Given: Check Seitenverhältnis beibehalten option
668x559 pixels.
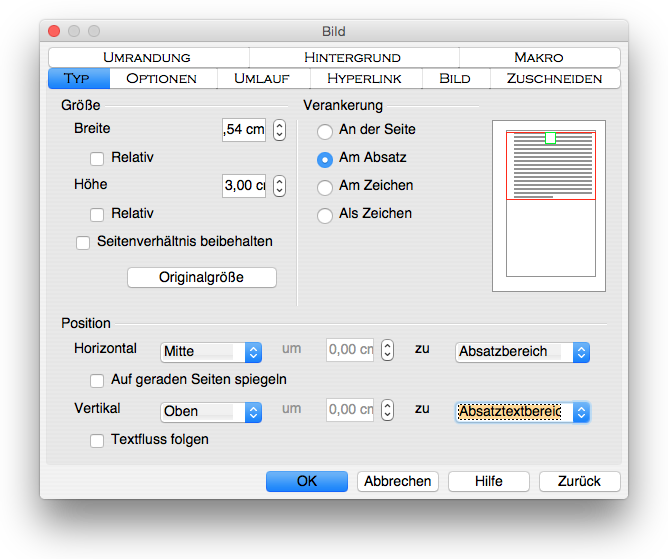Looking at the screenshot, I should pyautogui.click(x=84, y=242).
